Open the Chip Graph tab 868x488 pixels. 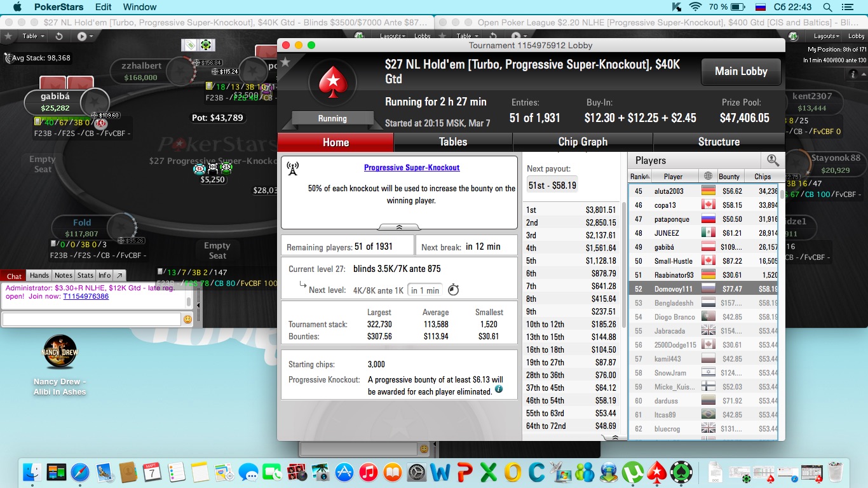point(583,142)
